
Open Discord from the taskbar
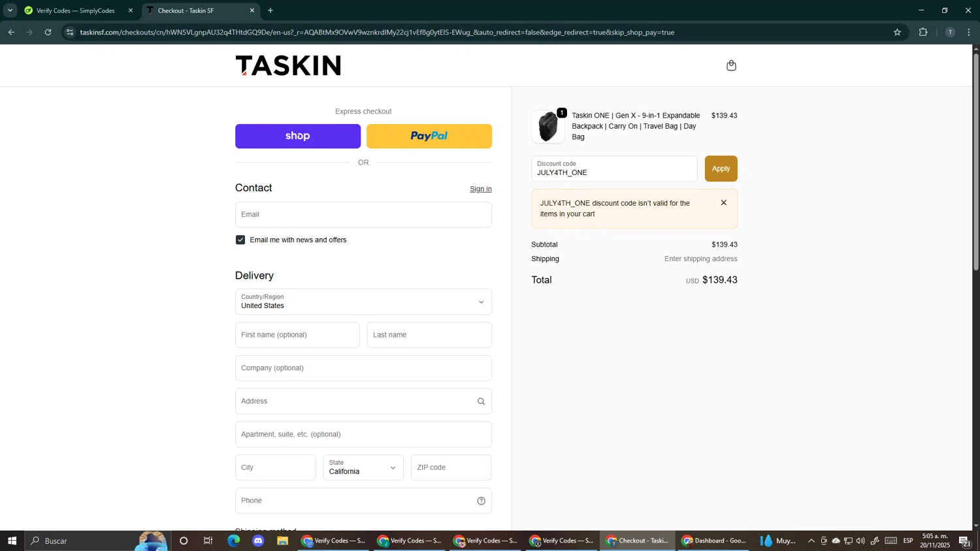click(x=258, y=541)
